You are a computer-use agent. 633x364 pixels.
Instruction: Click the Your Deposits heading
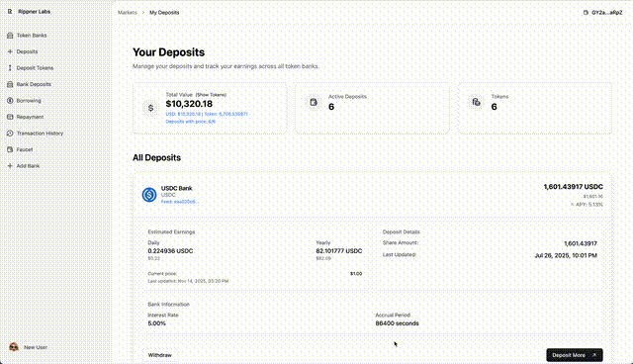169,52
